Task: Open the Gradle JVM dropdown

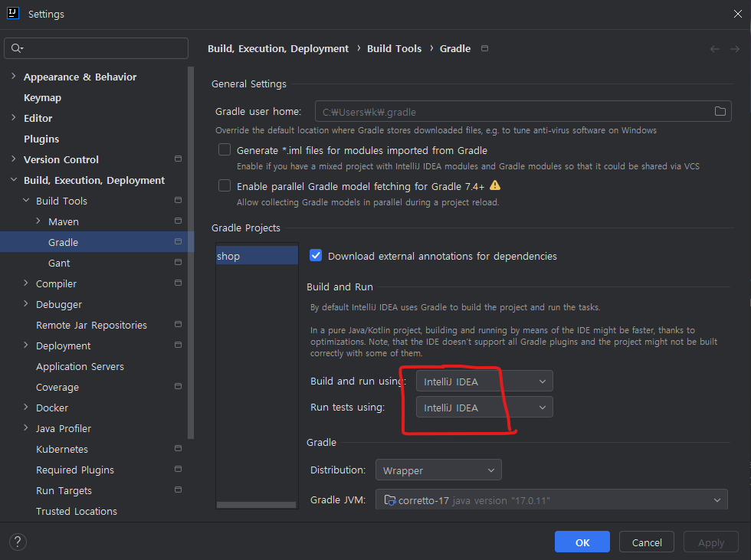Action: pos(551,499)
